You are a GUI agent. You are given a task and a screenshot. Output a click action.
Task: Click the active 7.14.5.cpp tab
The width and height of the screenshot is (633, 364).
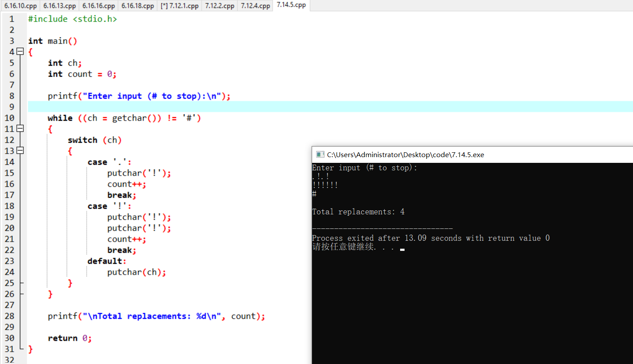coord(291,5)
